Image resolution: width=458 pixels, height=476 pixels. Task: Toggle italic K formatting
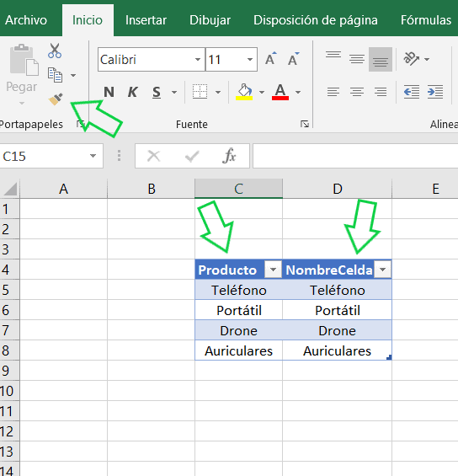(132, 92)
